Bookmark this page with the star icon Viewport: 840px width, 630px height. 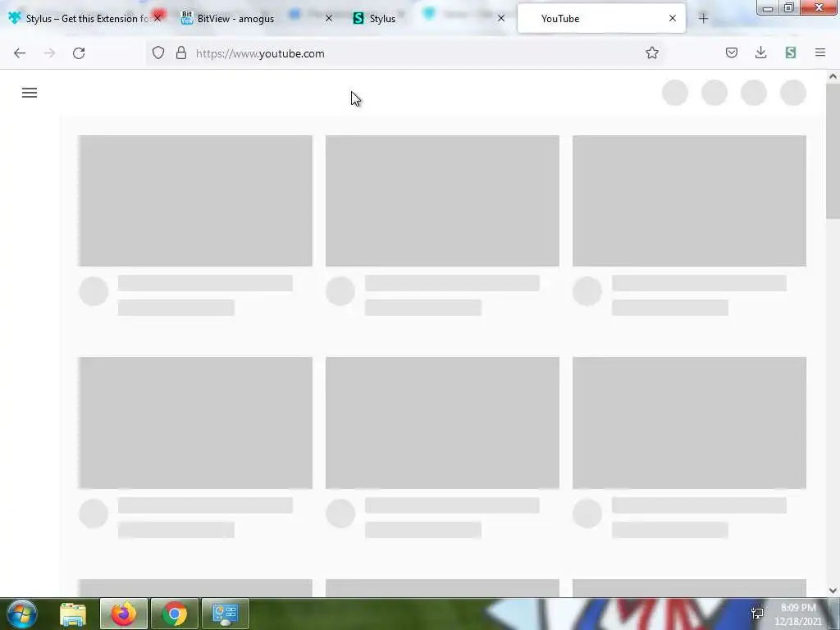pyautogui.click(x=652, y=53)
